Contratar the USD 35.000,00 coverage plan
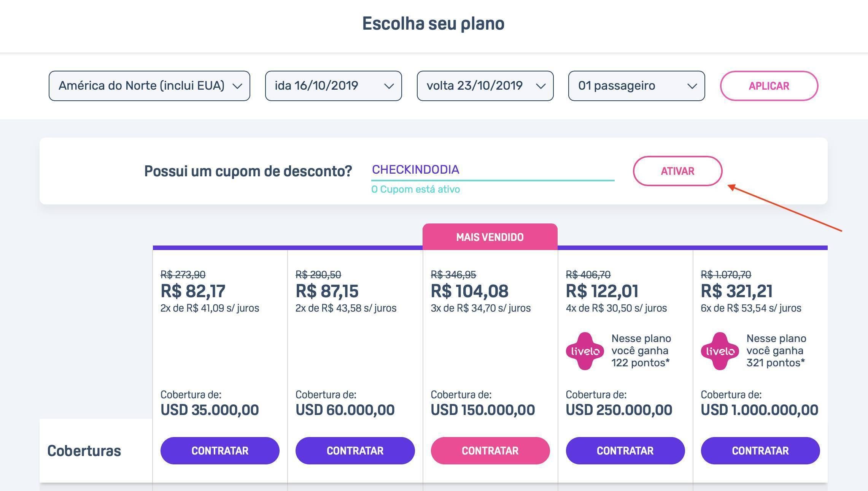 (220, 451)
